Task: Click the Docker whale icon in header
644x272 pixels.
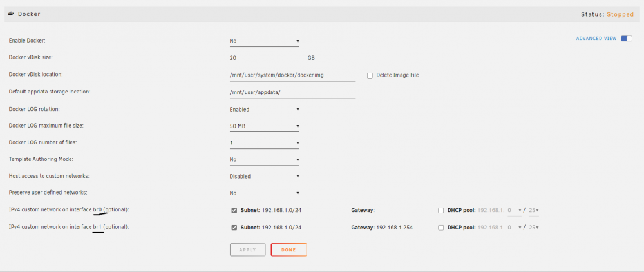Action: pyautogui.click(x=11, y=14)
